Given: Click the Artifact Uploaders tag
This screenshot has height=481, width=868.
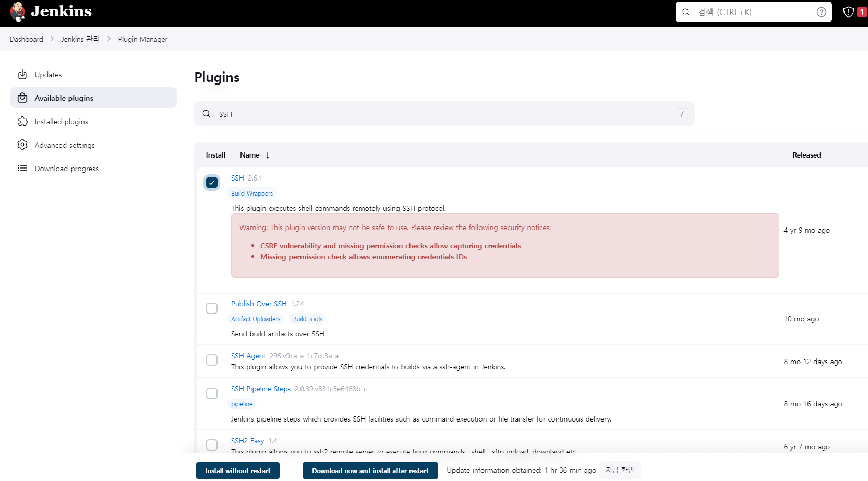Looking at the screenshot, I should pos(256,319).
